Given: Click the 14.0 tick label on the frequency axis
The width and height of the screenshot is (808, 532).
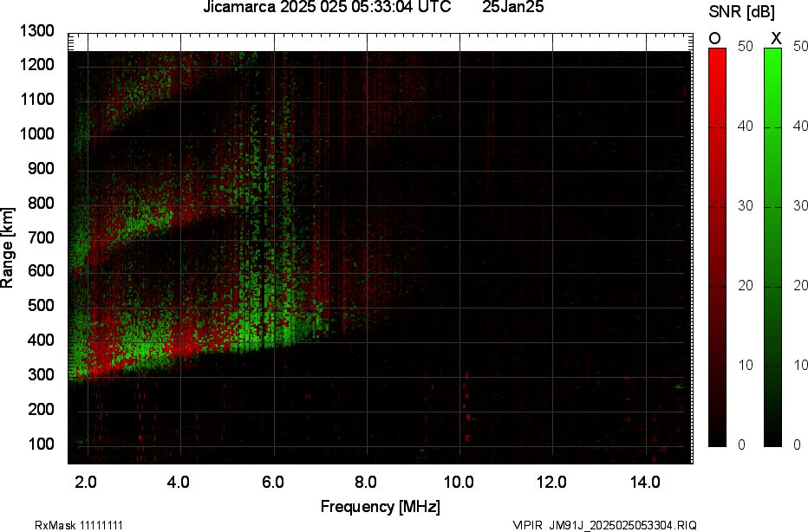Looking at the screenshot, I should point(645,483).
